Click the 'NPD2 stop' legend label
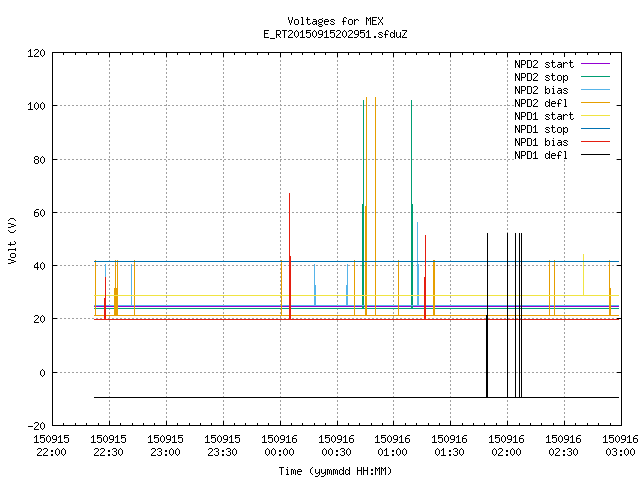Viewport: 640px width, 480px height. (x=541, y=77)
